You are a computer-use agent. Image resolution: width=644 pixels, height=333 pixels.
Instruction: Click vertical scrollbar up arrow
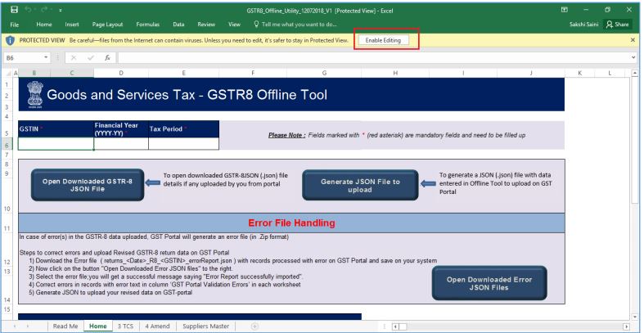[633, 73]
